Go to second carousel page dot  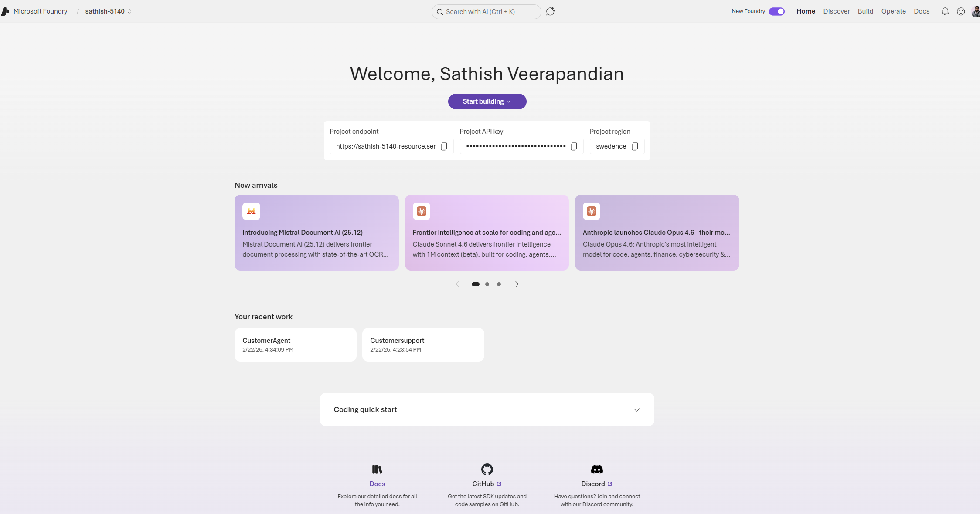487,284
